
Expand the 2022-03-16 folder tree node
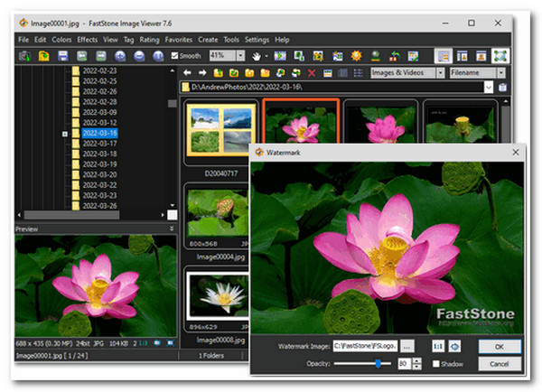tap(64, 133)
